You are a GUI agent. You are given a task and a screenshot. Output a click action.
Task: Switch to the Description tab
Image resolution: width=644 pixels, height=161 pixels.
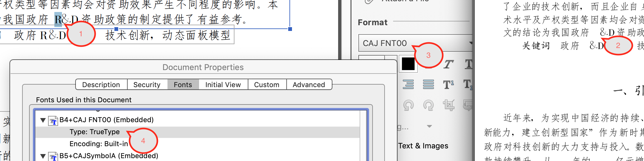[101, 85]
